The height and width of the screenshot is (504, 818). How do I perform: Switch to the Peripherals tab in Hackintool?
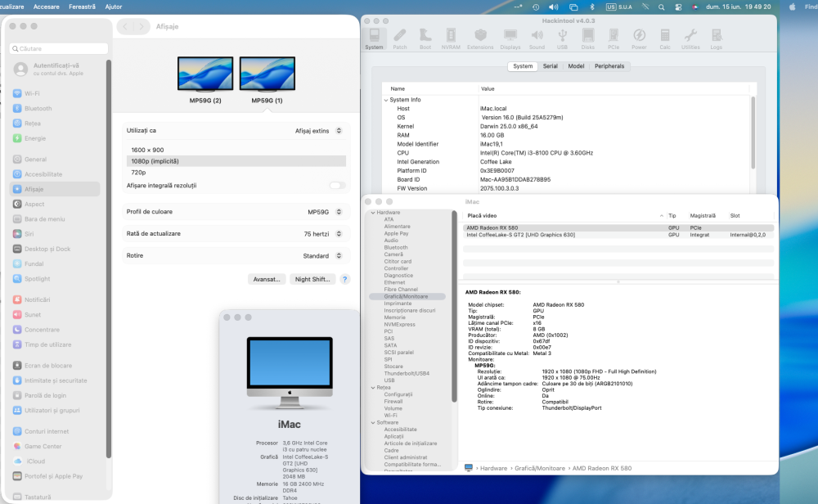point(609,66)
